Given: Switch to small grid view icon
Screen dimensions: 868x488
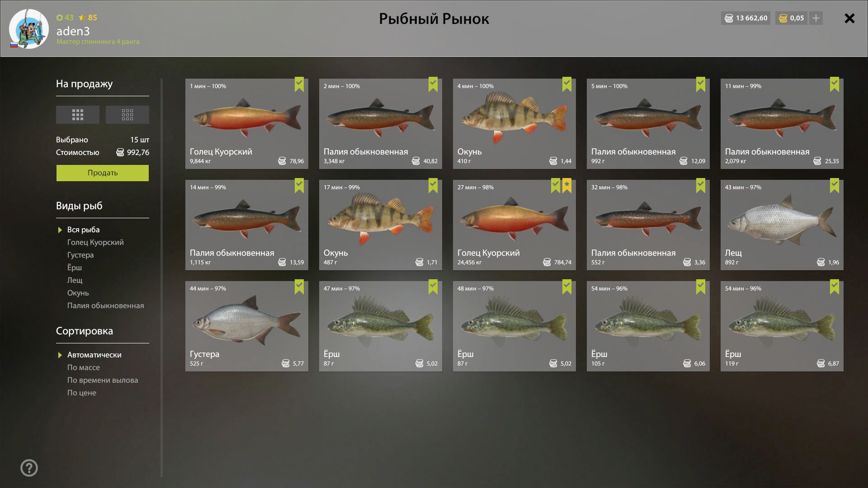Looking at the screenshot, I should [127, 115].
